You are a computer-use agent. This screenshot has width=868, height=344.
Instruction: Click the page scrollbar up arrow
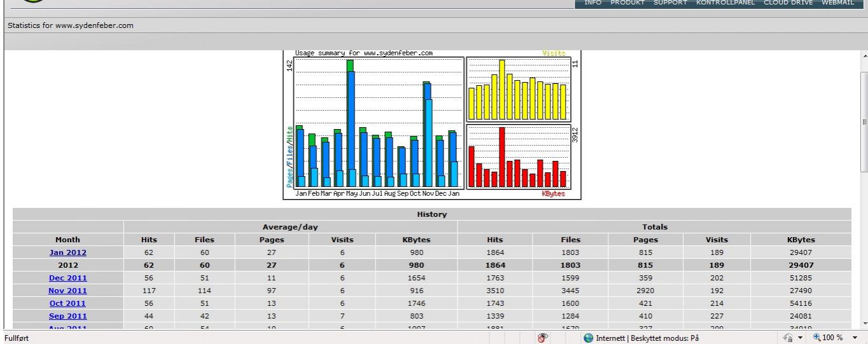(864, 56)
